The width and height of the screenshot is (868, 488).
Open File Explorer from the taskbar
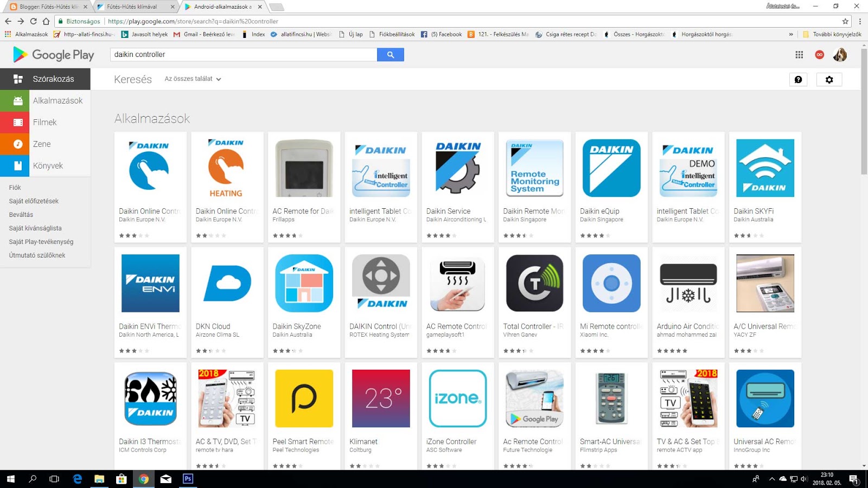tap(99, 479)
